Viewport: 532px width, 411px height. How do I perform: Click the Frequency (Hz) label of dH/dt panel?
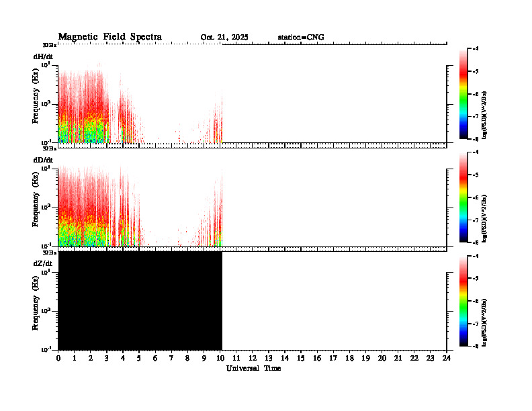[x=36, y=96]
